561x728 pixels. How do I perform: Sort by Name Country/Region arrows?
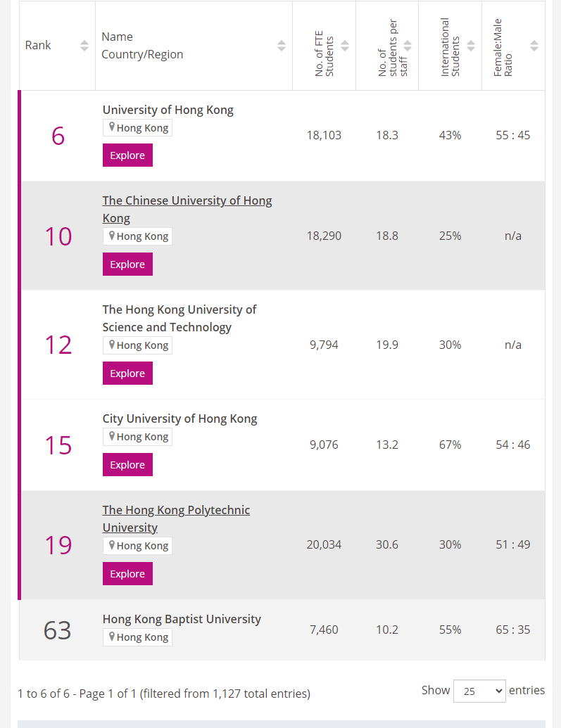click(x=281, y=46)
